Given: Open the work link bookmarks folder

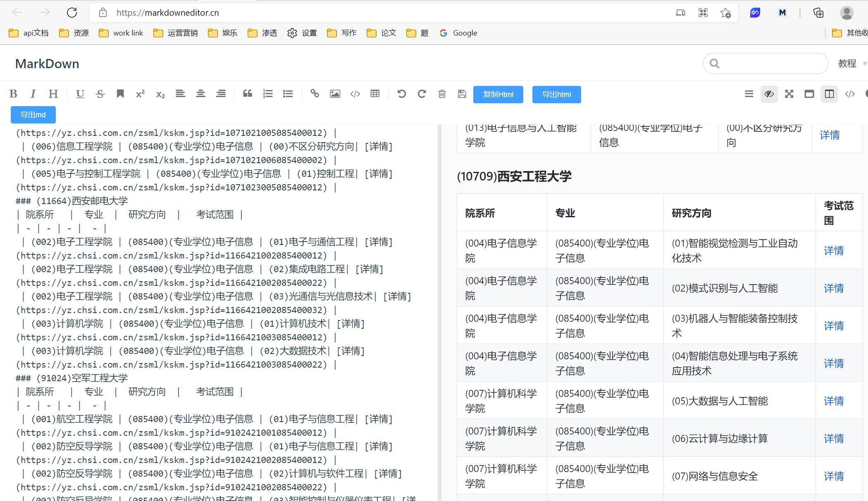Looking at the screenshot, I should pyautogui.click(x=121, y=33).
